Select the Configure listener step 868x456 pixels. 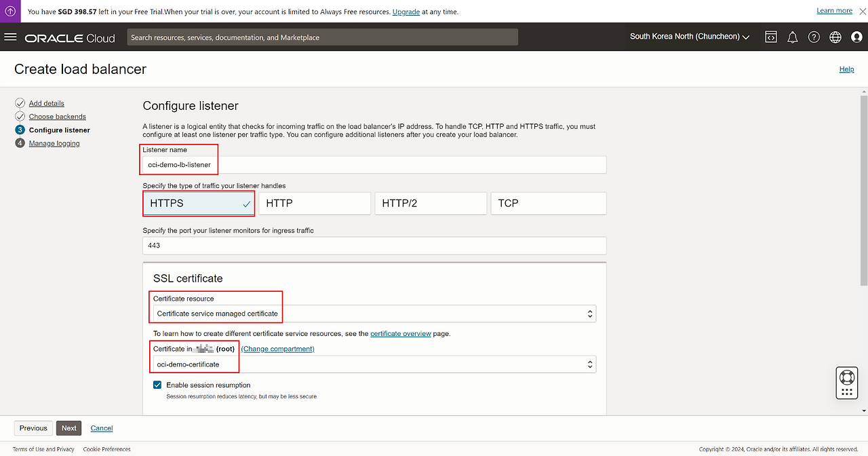click(x=60, y=130)
